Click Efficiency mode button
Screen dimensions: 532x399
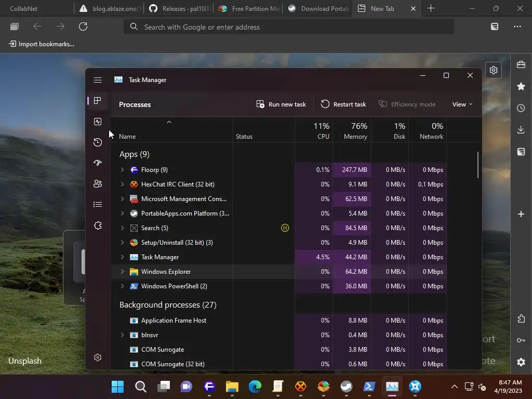point(407,104)
